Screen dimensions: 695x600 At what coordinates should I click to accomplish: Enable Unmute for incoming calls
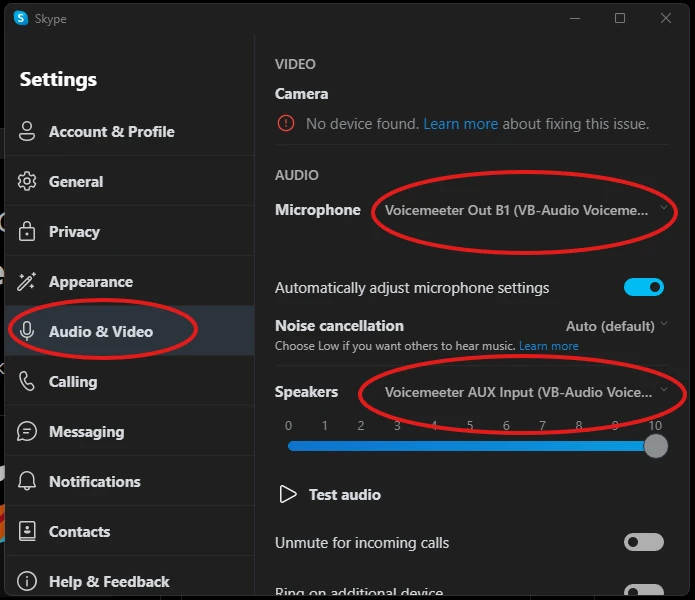[644, 542]
